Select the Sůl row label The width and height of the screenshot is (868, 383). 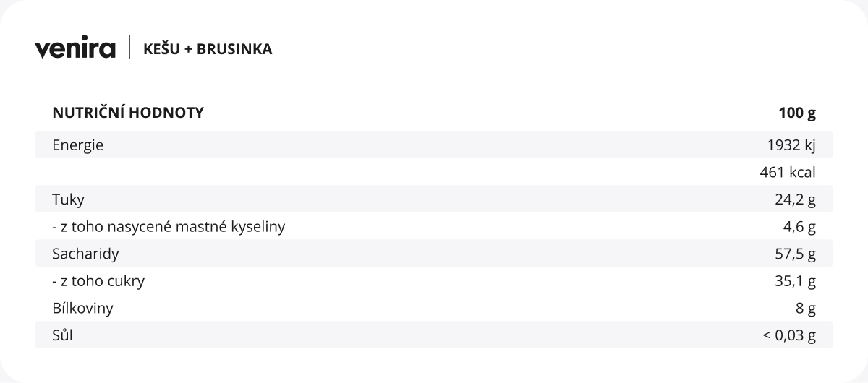click(x=63, y=335)
